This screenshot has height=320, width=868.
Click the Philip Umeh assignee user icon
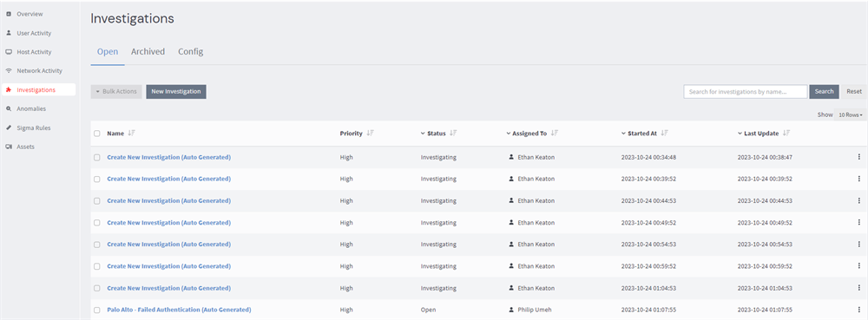(x=511, y=310)
